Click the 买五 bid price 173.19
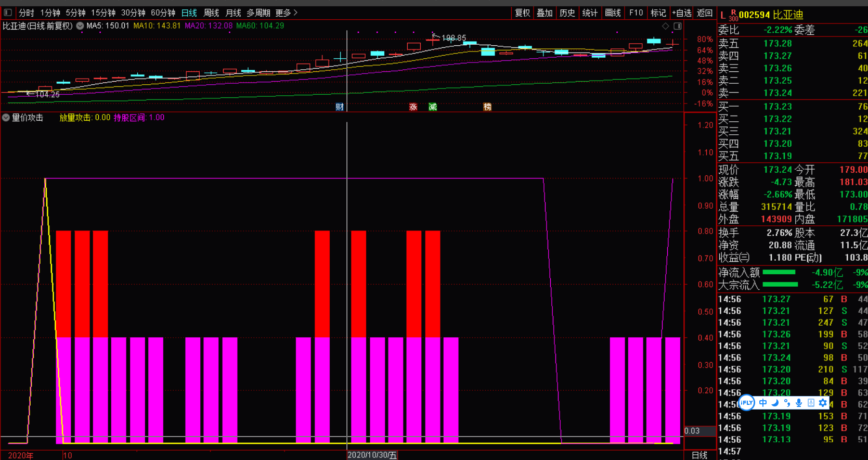The height and width of the screenshot is (460, 868). click(x=778, y=156)
